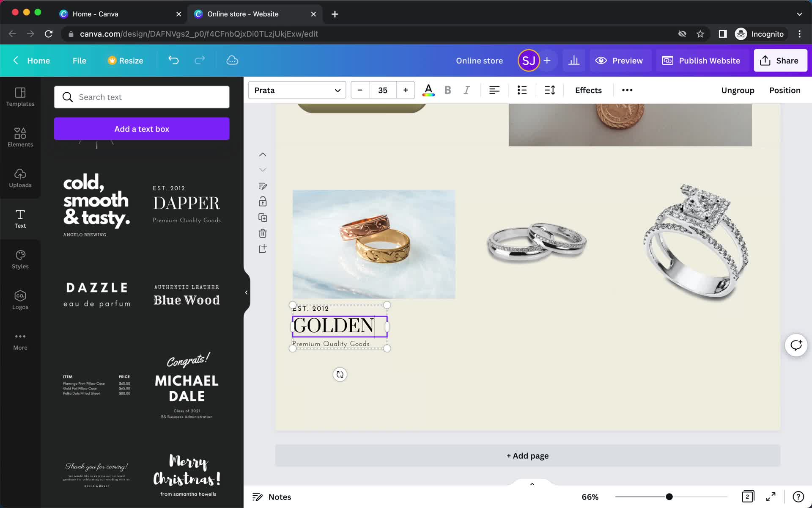This screenshot has height=508, width=812.
Task: Add a collaborator with the plus icon
Action: pos(547,61)
